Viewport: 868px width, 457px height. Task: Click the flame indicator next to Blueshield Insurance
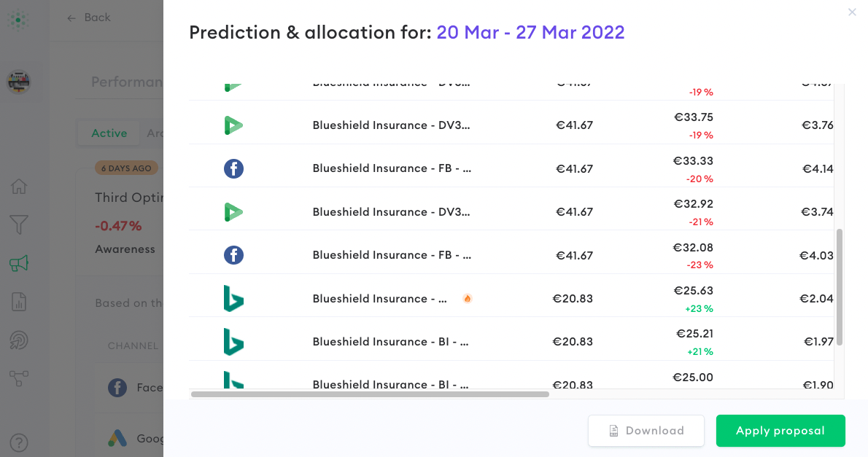tap(467, 298)
